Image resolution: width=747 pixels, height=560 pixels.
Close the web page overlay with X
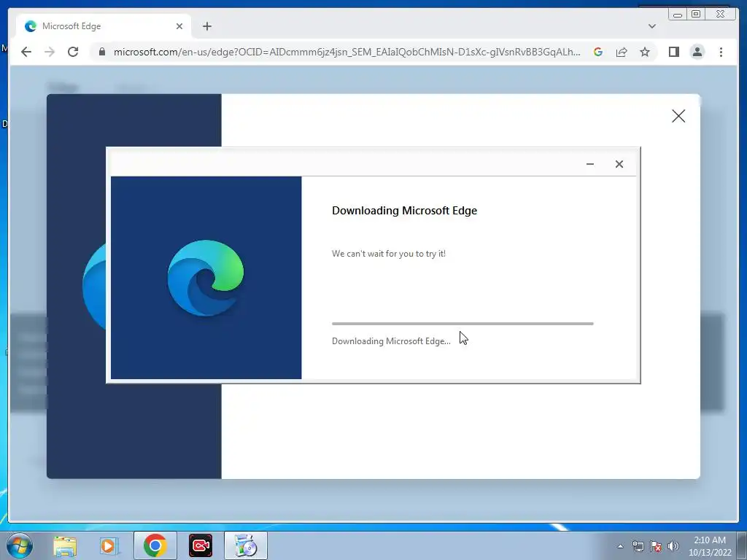coord(678,116)
